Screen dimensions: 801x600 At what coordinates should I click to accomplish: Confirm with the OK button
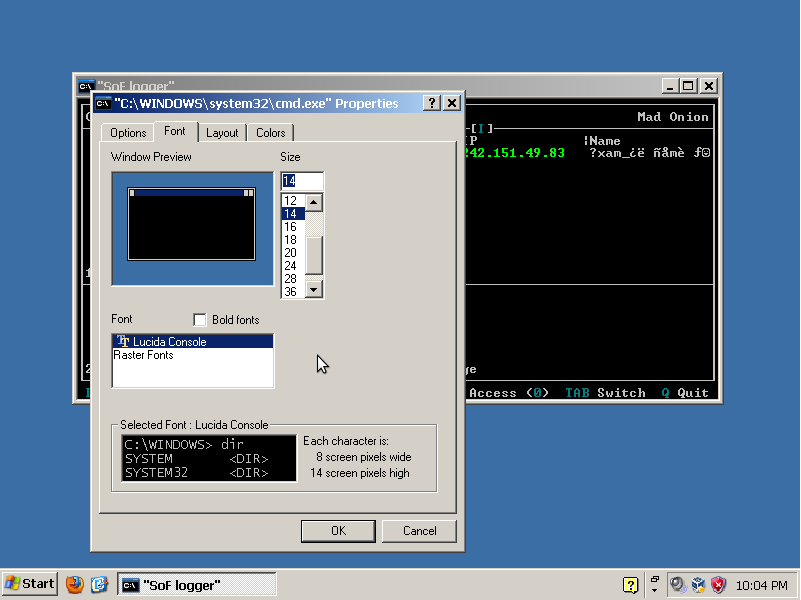click(338, 531)
